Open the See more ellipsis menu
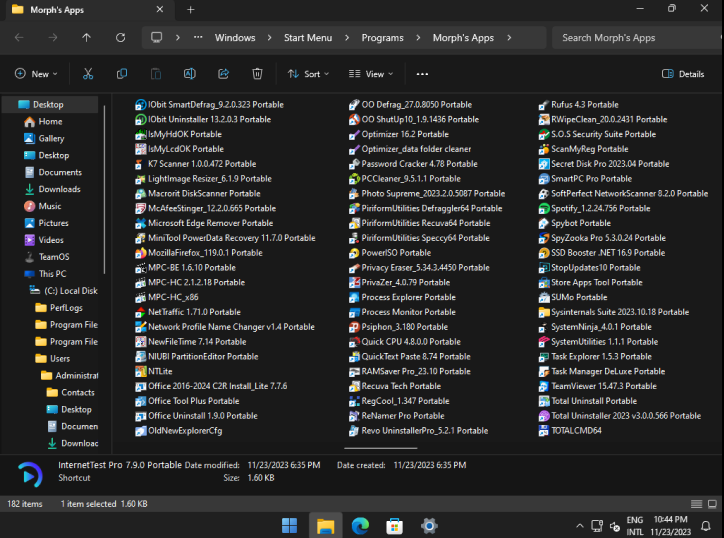This screenshot has height=538, width=724. coord(422,74)
